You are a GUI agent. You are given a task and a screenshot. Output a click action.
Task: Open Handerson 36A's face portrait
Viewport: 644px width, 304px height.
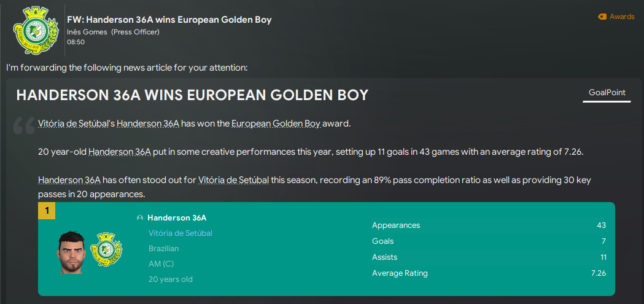tap(71, 252)
